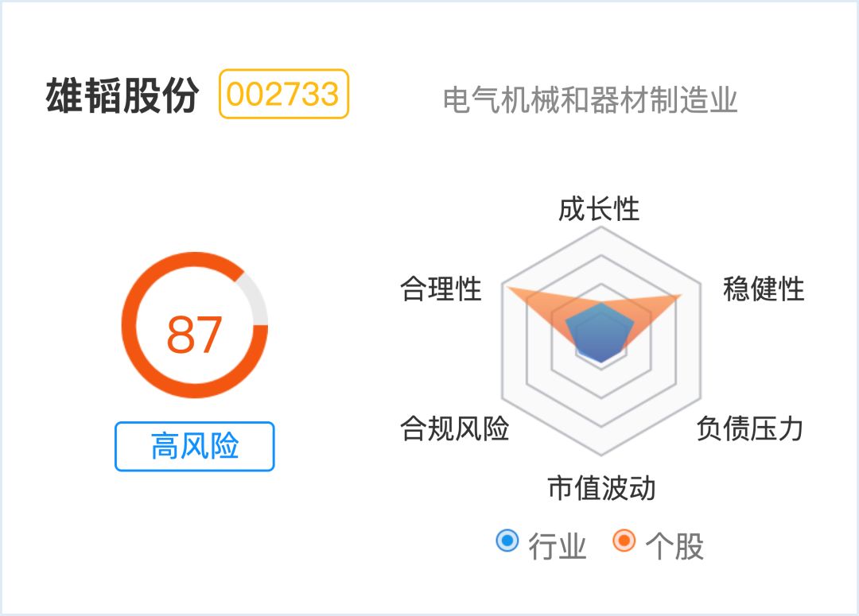
Task: Click the 87 risk score ring
Action: click(x=193, y=328)
